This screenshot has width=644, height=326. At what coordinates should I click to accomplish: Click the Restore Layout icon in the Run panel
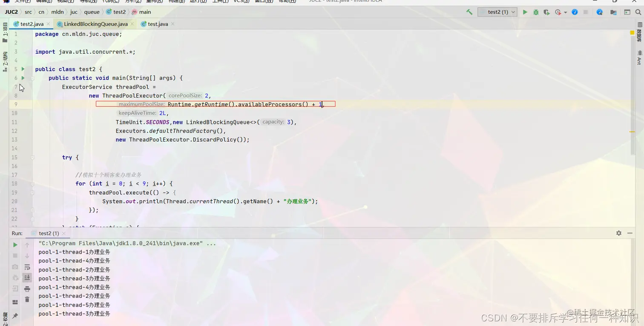pyautogui.click(x=15, y=302)
